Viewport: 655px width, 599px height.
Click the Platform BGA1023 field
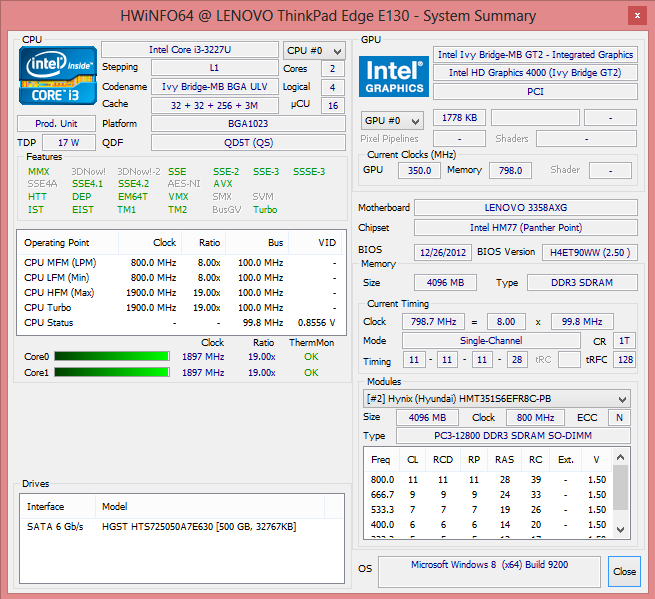(x=248, y=124)
